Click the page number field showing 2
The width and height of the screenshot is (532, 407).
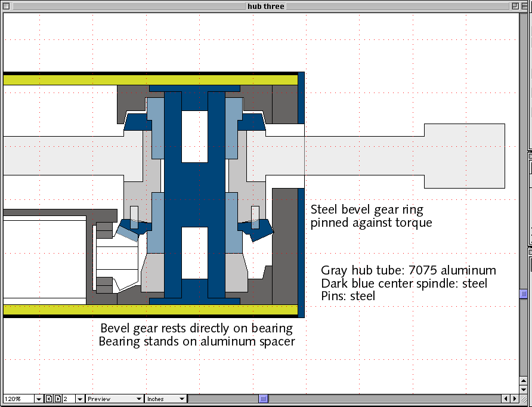(69, 399)
